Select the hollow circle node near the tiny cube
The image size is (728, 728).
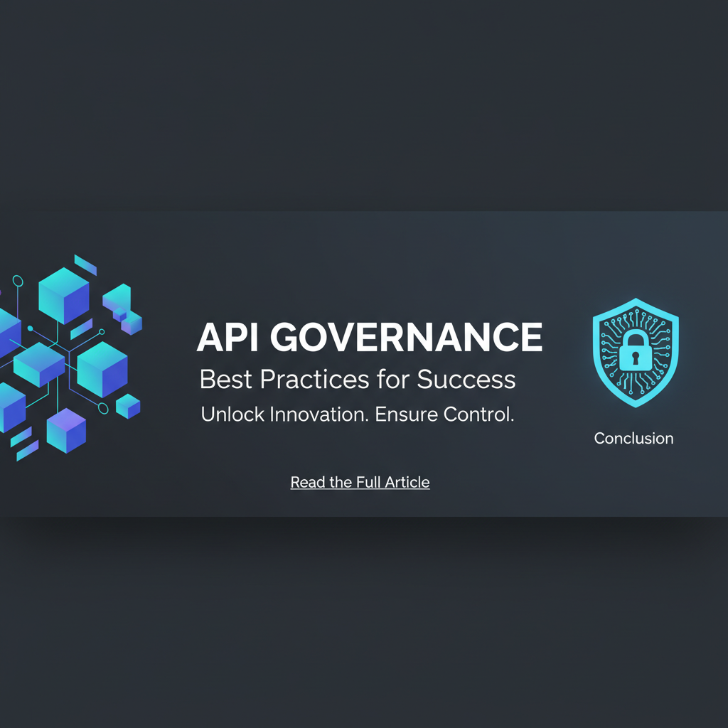tap(103, 408)
